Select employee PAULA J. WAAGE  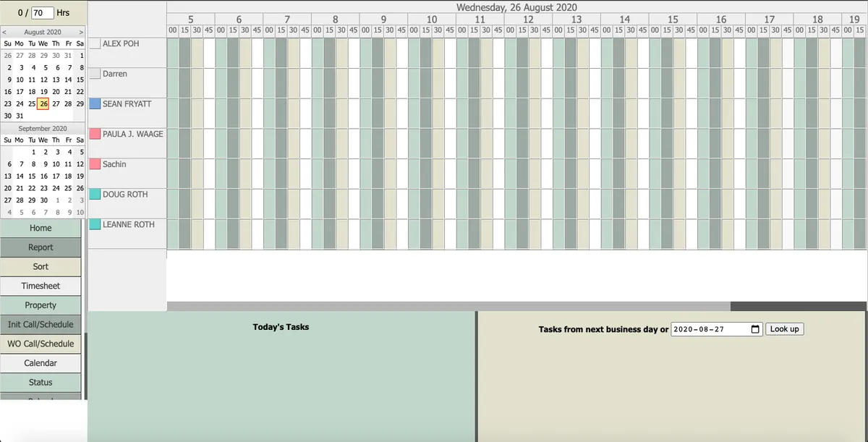133,134
